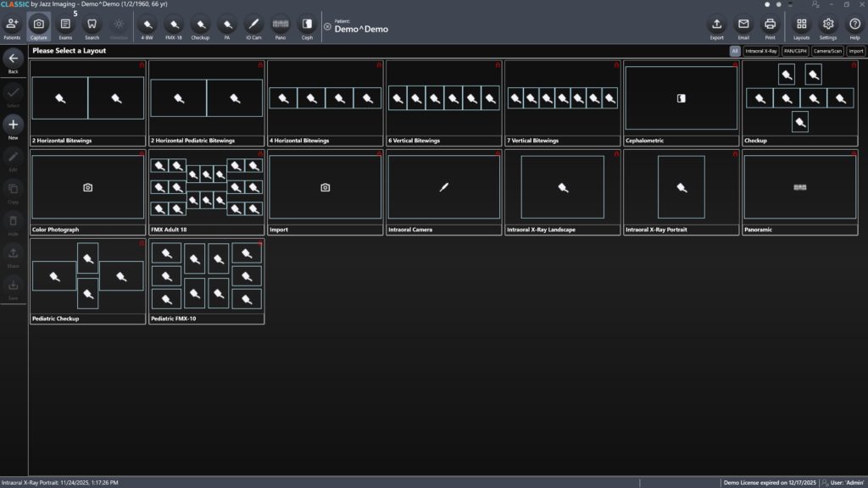Choose the Panoramic layout
This screenshot has width=868, height=488.
click(800, 192)
